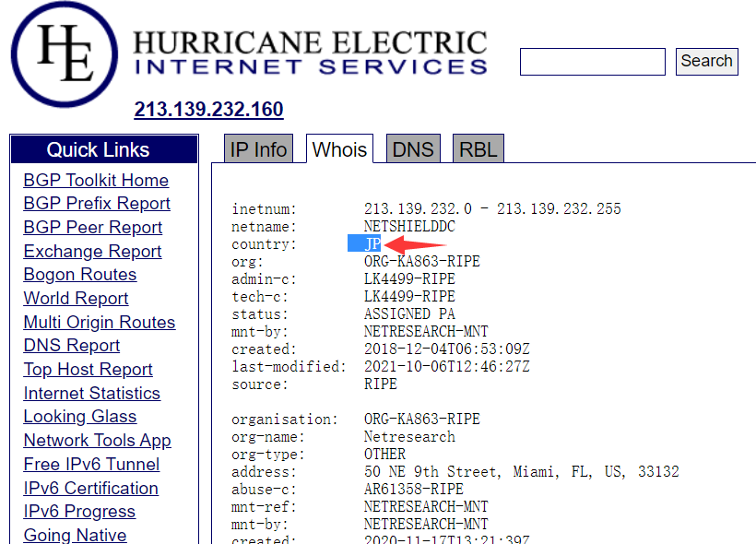The image size is (756, 544).
Task: Click the last-modified value 2021-10-06T12:46:27Z
Action: point(446,367)
